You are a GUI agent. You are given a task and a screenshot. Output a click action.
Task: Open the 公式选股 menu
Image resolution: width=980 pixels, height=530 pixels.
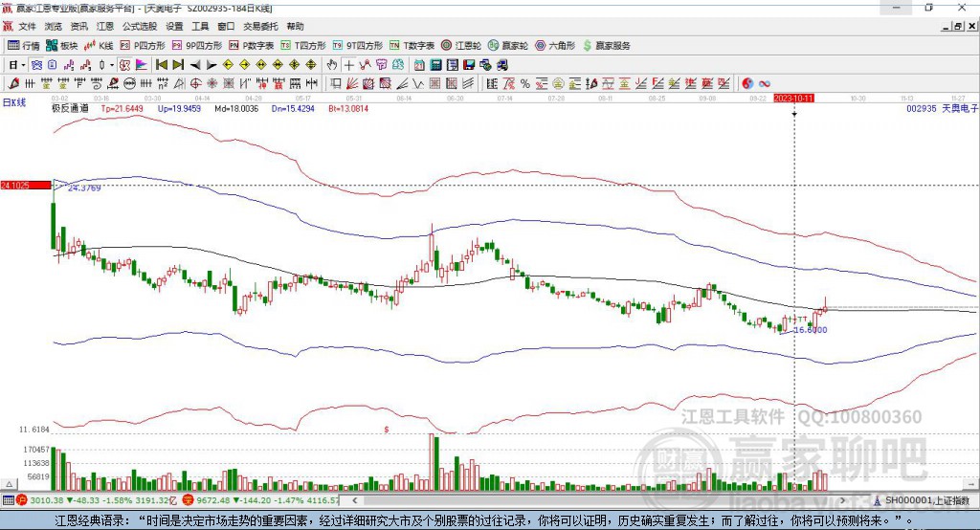coord(140,26)
